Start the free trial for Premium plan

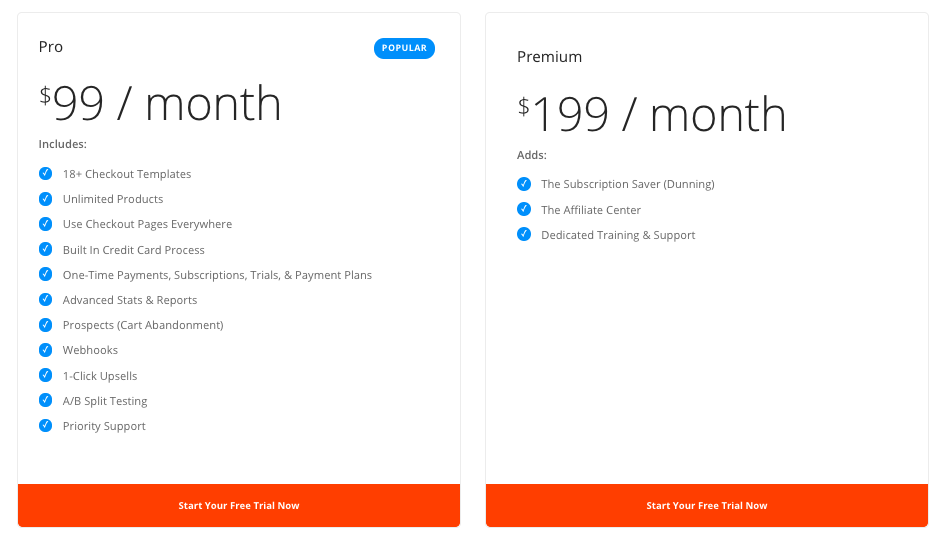point(707,506)
